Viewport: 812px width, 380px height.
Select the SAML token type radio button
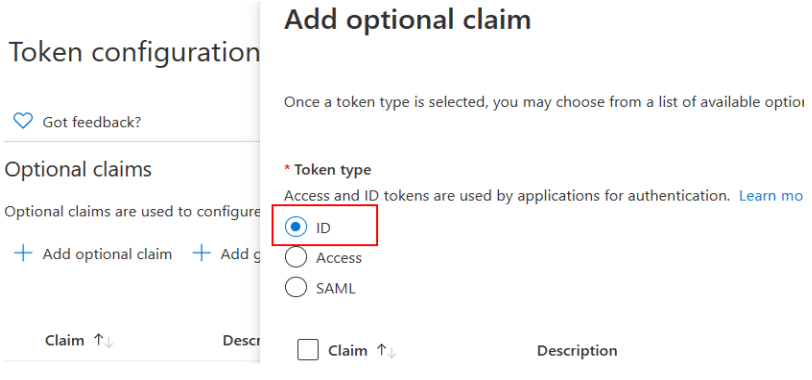point(296,287)
